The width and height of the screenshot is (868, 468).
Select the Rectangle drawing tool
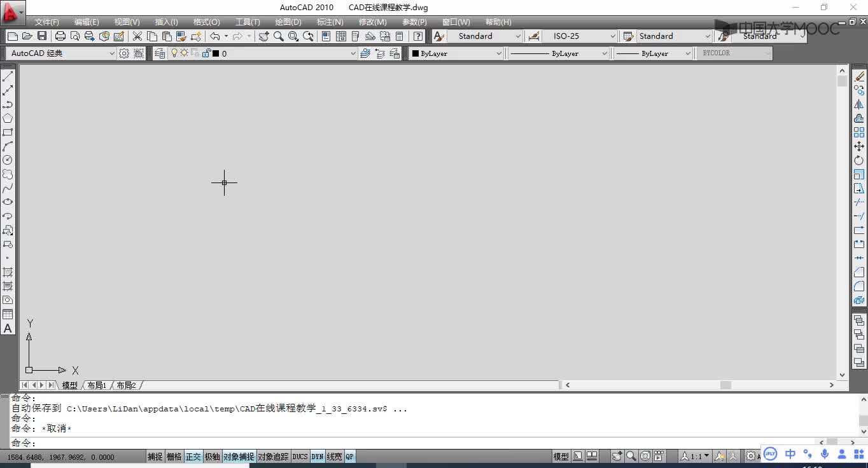pos(8,132)
